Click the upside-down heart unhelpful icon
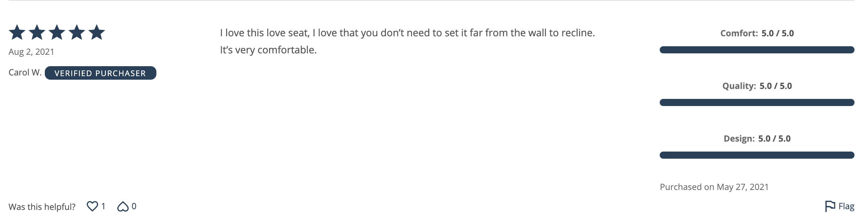868x222 pixels. coord(123,206)
